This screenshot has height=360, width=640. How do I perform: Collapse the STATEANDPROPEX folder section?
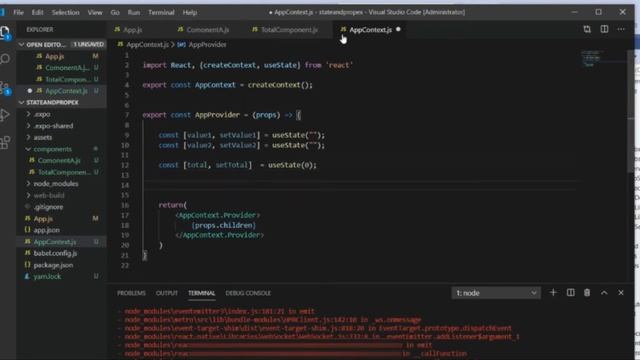click(61, 102)
